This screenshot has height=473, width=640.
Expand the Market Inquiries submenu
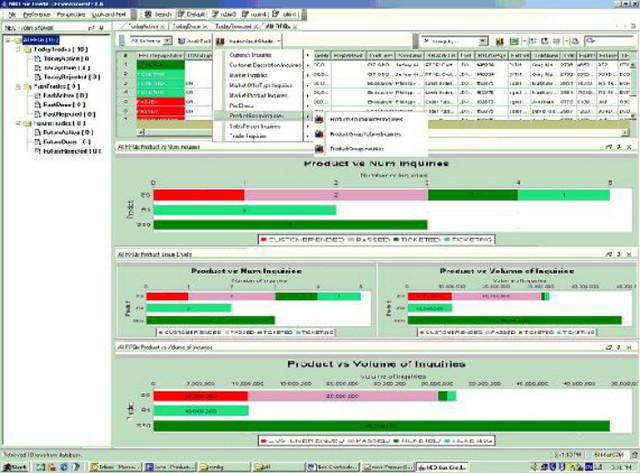(264, 75)
